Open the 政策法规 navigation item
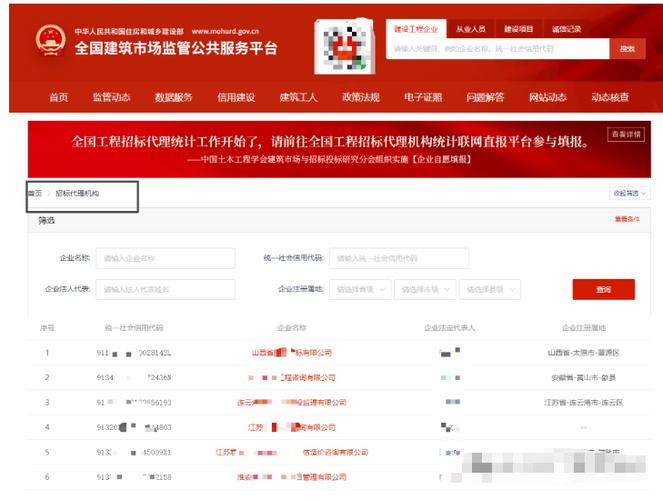This screenshot has width=663, height=500. point(361,97)
